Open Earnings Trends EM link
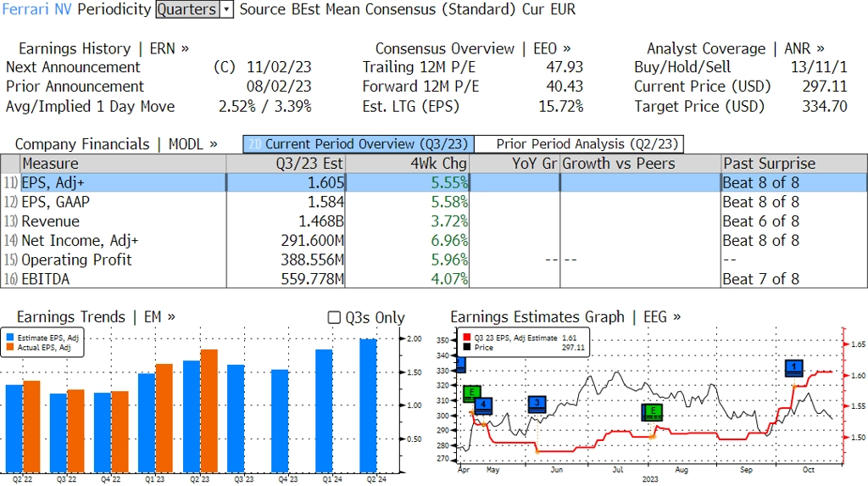 point(97,317)
